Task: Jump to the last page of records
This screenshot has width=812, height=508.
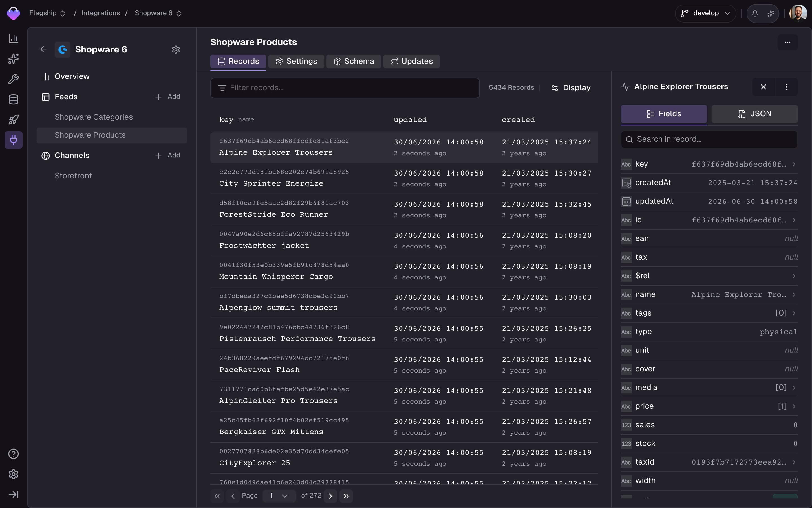Action: click(x=346, y=496)
